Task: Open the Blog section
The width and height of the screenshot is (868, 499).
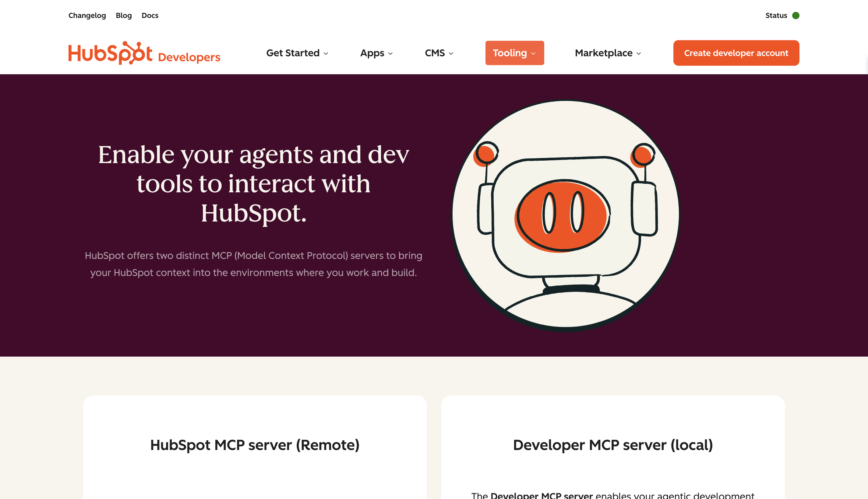Action: click(x=124, y=16)
